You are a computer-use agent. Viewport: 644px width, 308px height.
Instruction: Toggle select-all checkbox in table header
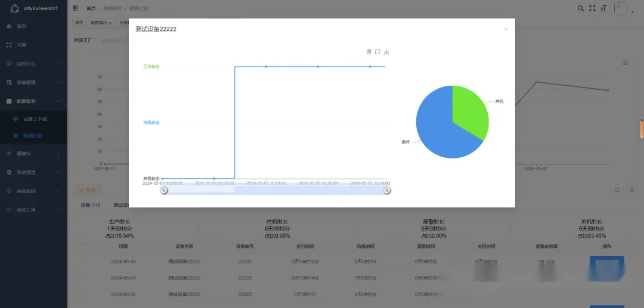click(83, 247)
